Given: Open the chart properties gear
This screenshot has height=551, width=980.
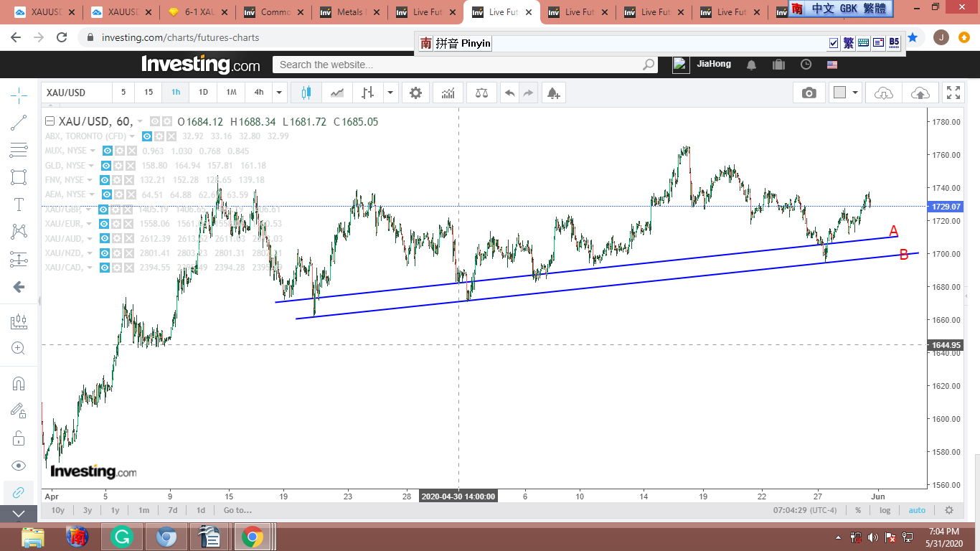Looking at the screenshot, I should pos(415,93).
